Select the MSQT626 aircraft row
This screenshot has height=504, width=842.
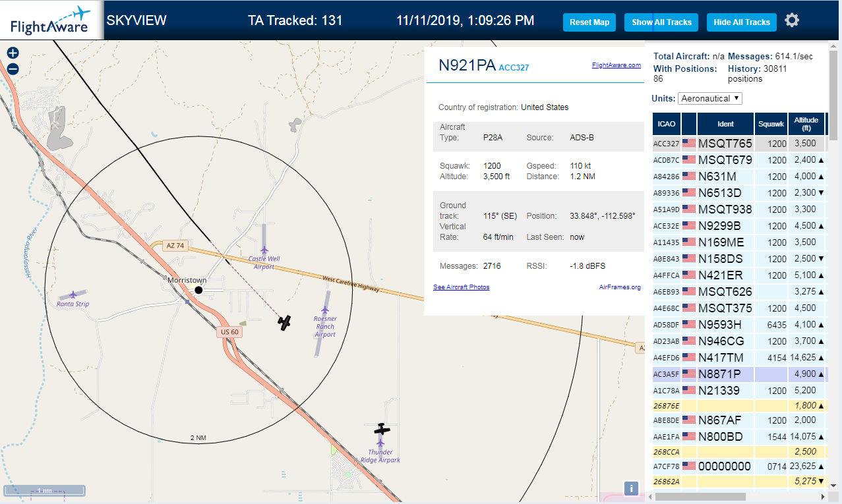pyautogui.click(x=738, y=292)
